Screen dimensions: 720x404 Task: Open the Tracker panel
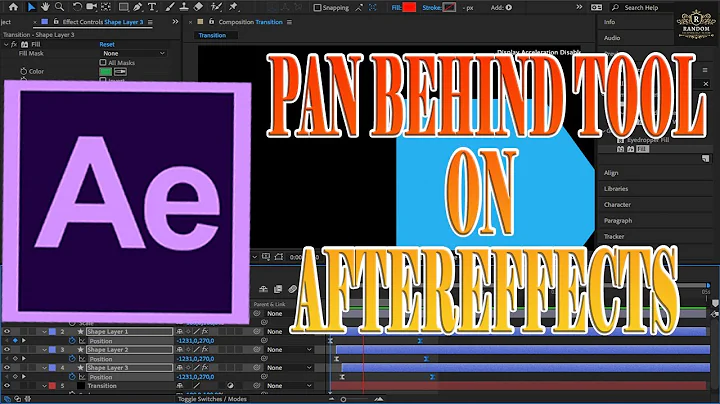tap(614, 236)
